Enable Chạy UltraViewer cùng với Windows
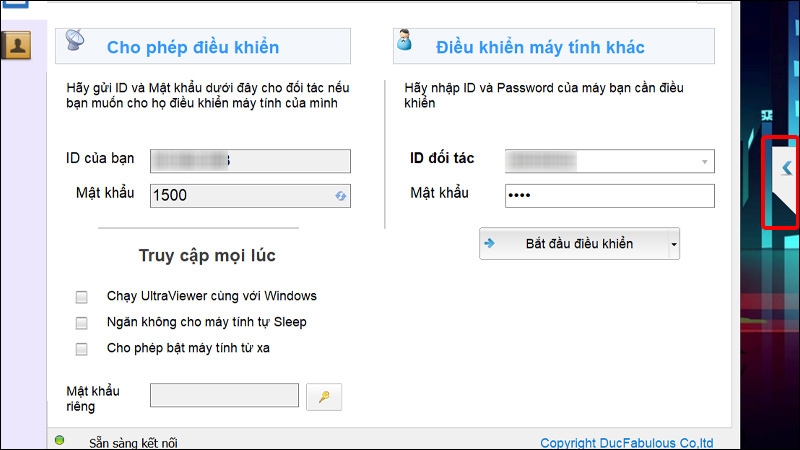The width and height of the screenshot is (800, 450). pyautogui.click(x=82, y=297)
